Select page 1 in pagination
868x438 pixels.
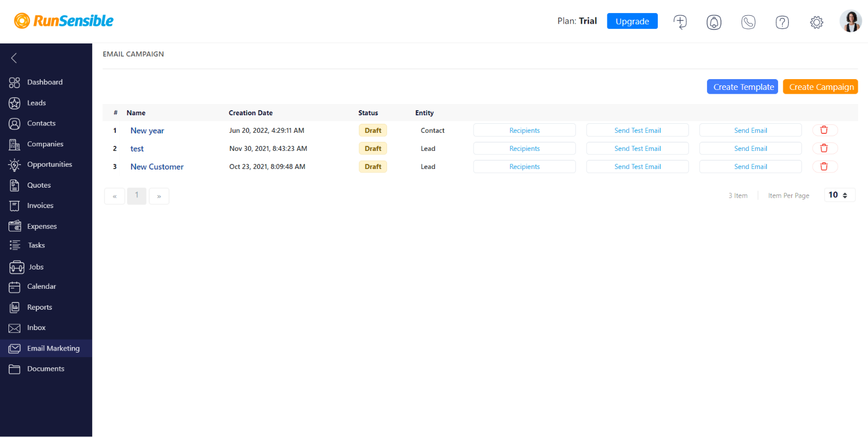(137, 196)
